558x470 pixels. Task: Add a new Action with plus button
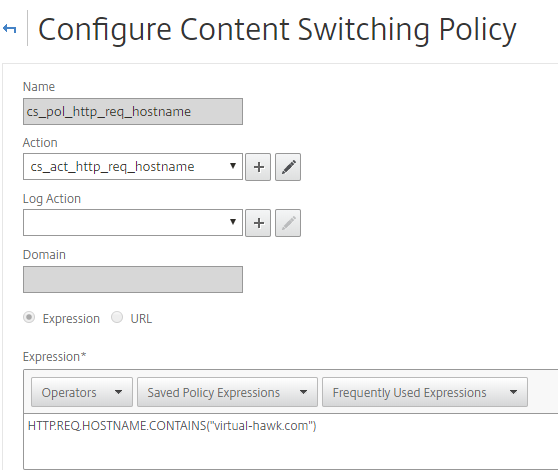258,167
